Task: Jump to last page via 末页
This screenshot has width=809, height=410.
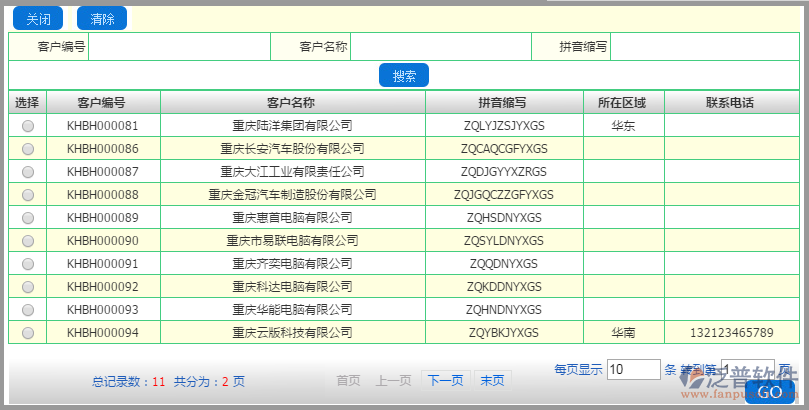Action: pyautogui.click(x=491, y=381)
